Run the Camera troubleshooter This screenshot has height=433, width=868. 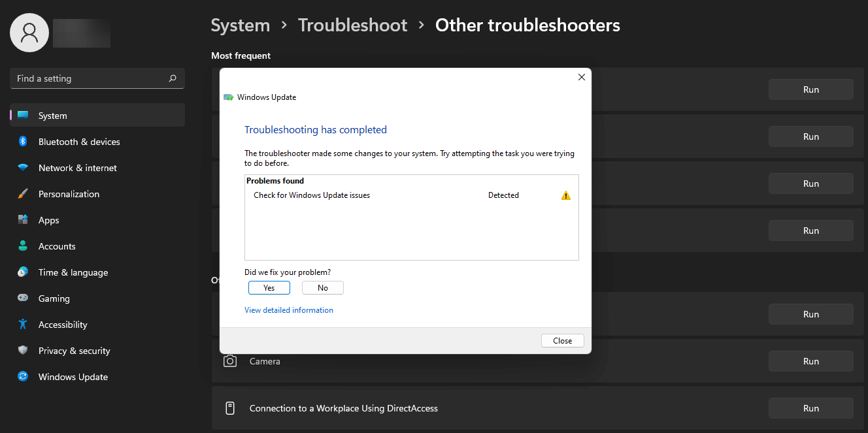(811, 361)
